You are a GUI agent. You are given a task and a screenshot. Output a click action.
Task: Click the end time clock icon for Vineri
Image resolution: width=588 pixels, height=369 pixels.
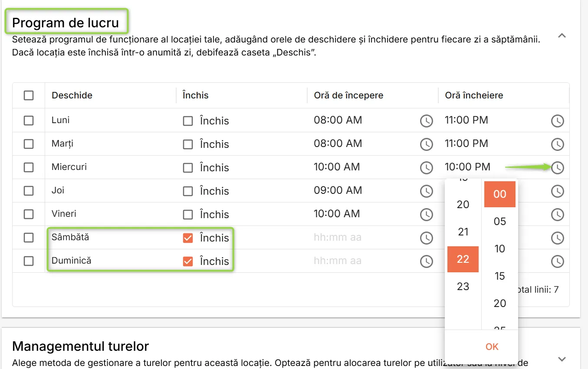click(558, 214)
